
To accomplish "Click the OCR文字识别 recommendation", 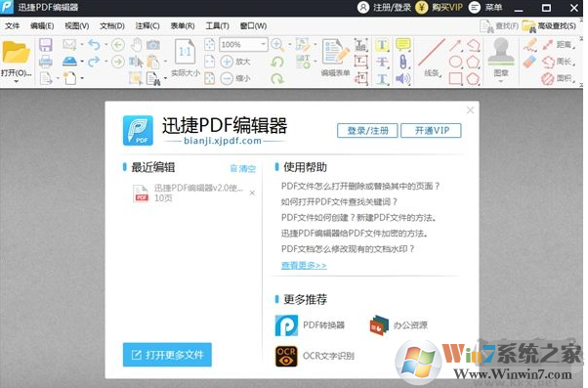I will [315, 356].
